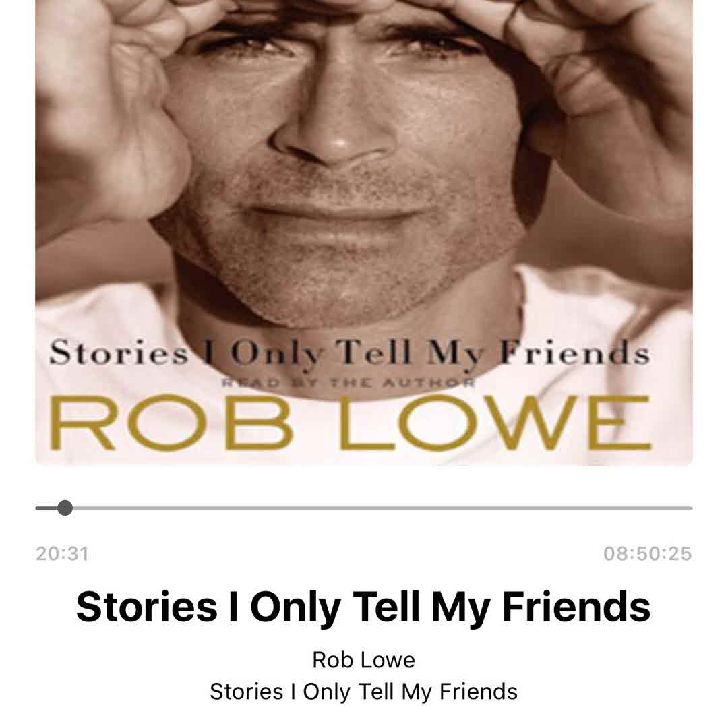This screenshot has width=728, height=728.
Task: Click READ BY THE AUTHOR on the cover
Action: click(x=348, y=383)
